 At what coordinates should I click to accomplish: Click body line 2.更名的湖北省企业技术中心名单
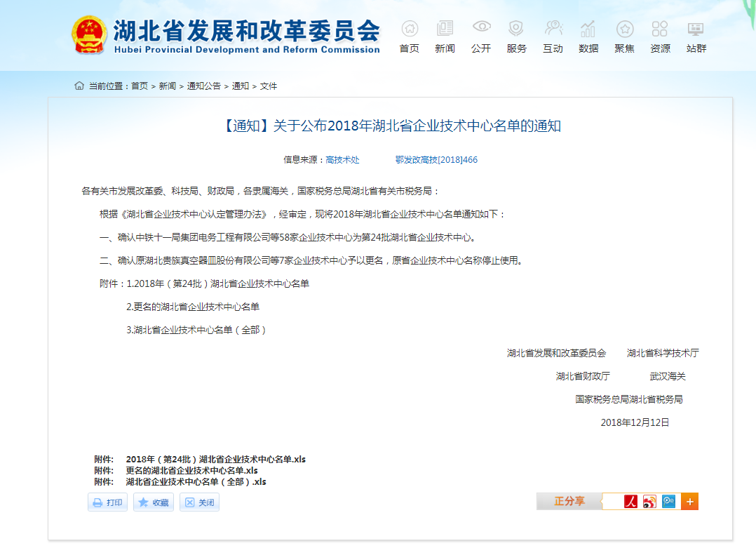click(193, 307)
